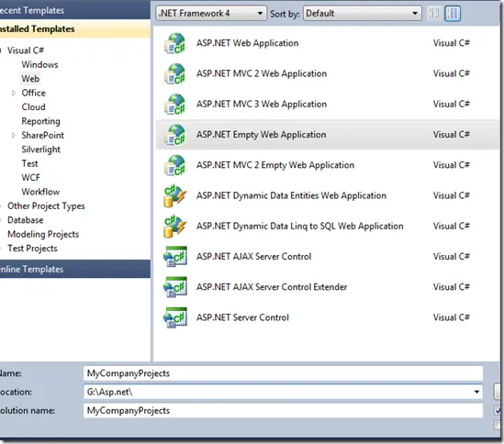Select 'ASP.NET Dynamic Data Linq to SQL Web Application' text
This screenshot has height=444, width=504.
(300, 227)
